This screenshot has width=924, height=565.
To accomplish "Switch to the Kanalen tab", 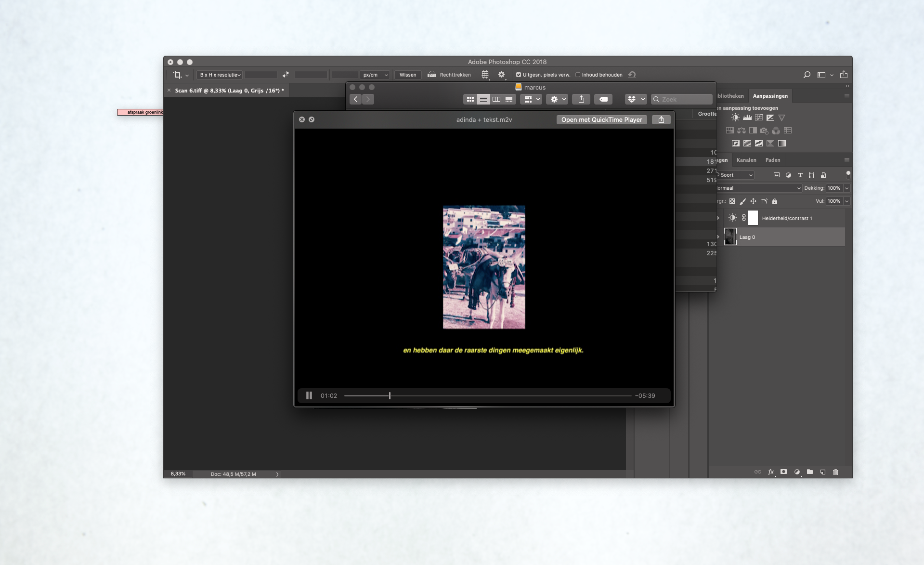I will 746,160.
